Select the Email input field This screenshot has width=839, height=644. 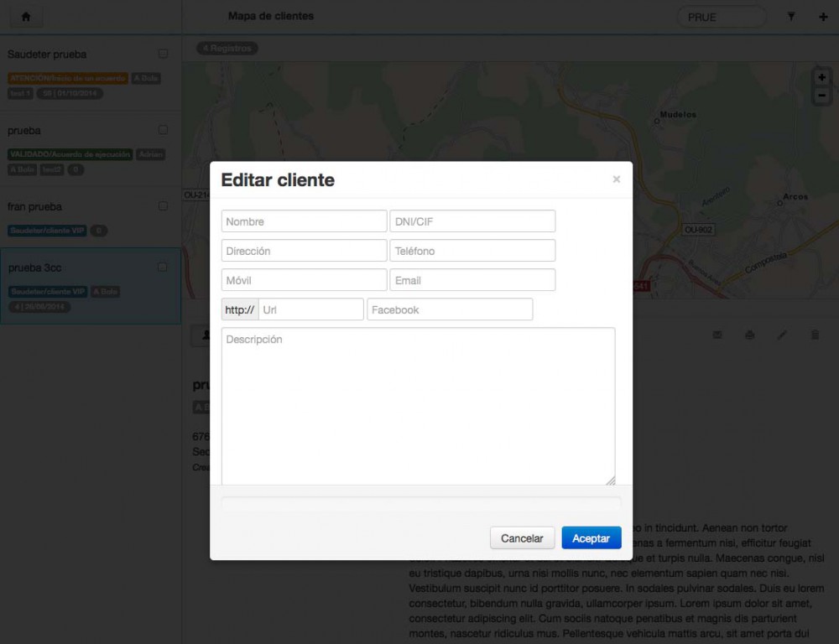(x=472, y=280)
